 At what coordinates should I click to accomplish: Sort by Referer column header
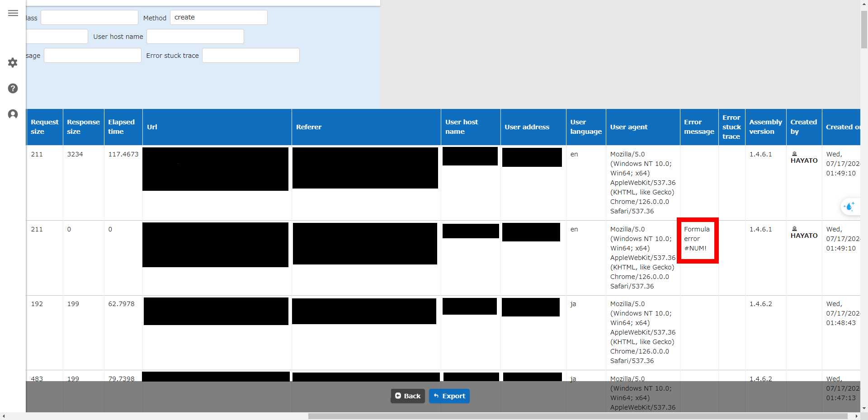coord(366,127)
